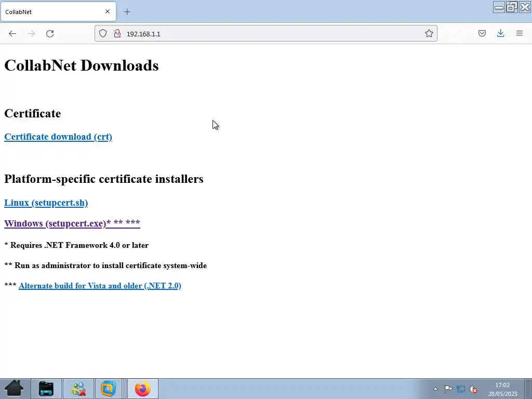Open the clock showing 17:02
Image resolution: width=532 pixels, height=399 pixels.
pyautogui.click(x=502, y=389)
